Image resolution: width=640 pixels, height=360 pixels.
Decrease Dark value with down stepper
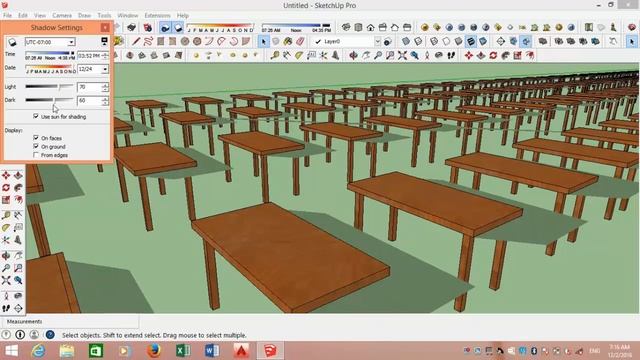pyautogui.click(x=105, y=102)
